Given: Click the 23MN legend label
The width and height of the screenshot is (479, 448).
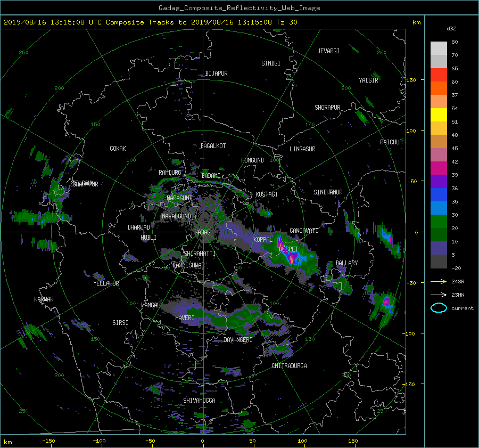Looking at the screenshot, I should [458, 295].
